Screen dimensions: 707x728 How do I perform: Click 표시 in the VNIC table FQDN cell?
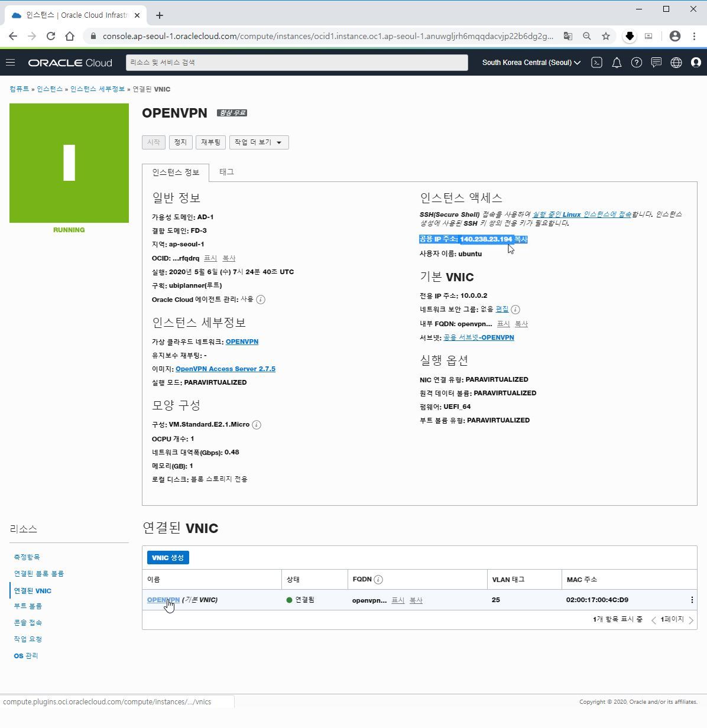coord(398,600)
